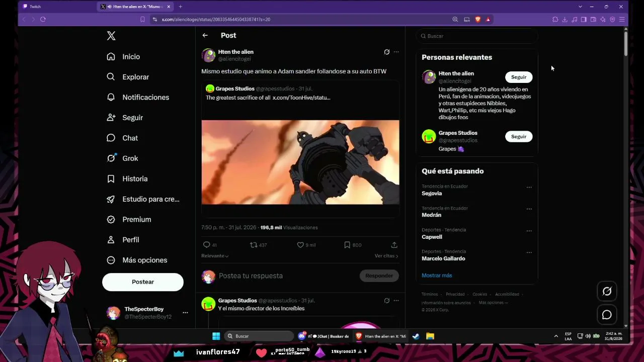
Task: Open more options on Grapes Studios reply
Action: pyautogui.click(x=396, y=301)
